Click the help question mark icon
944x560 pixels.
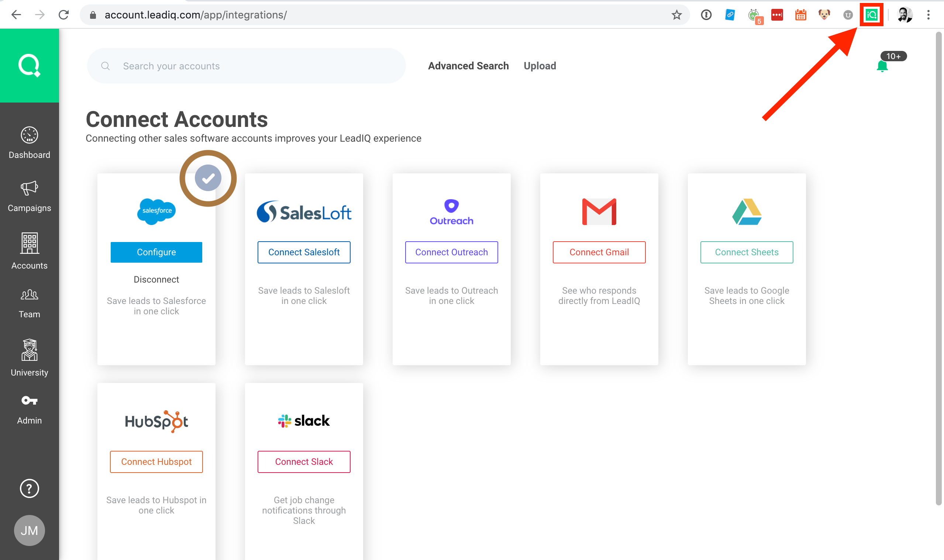[30, 489]
